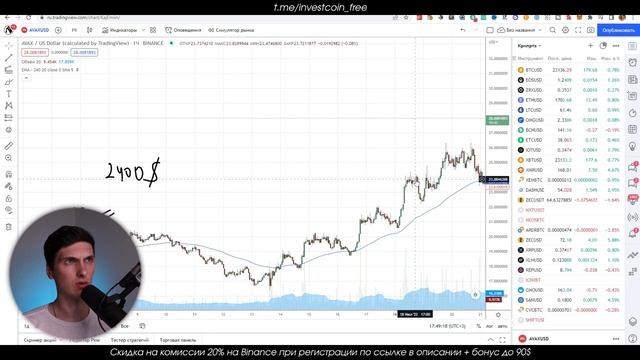
Task: Expand the indicators favorites dropdown arrow
Action: 143,30
